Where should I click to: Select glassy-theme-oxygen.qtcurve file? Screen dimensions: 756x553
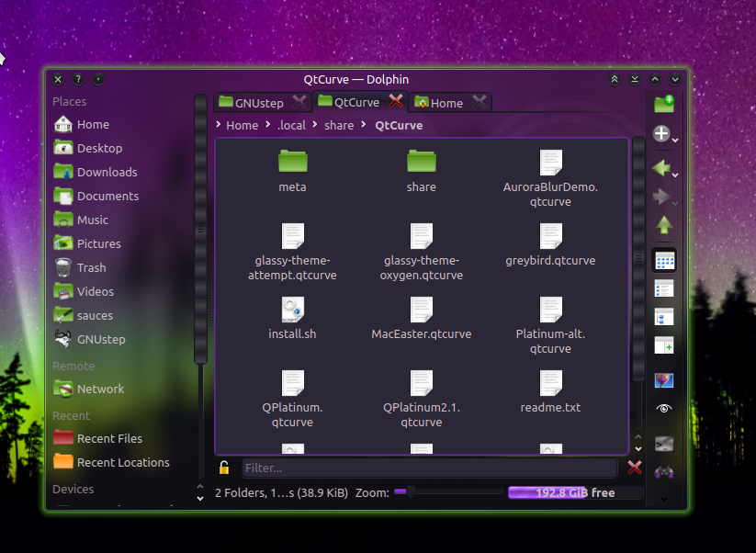(x=422, y=252)
